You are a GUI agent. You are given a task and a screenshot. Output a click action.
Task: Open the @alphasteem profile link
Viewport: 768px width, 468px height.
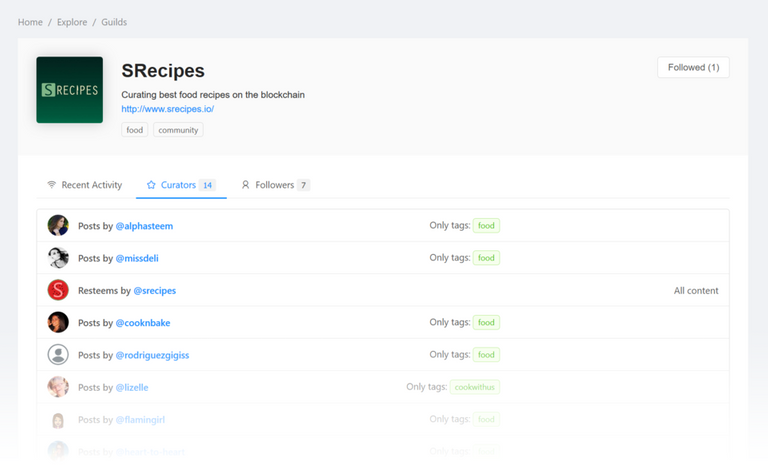point(144,226)
